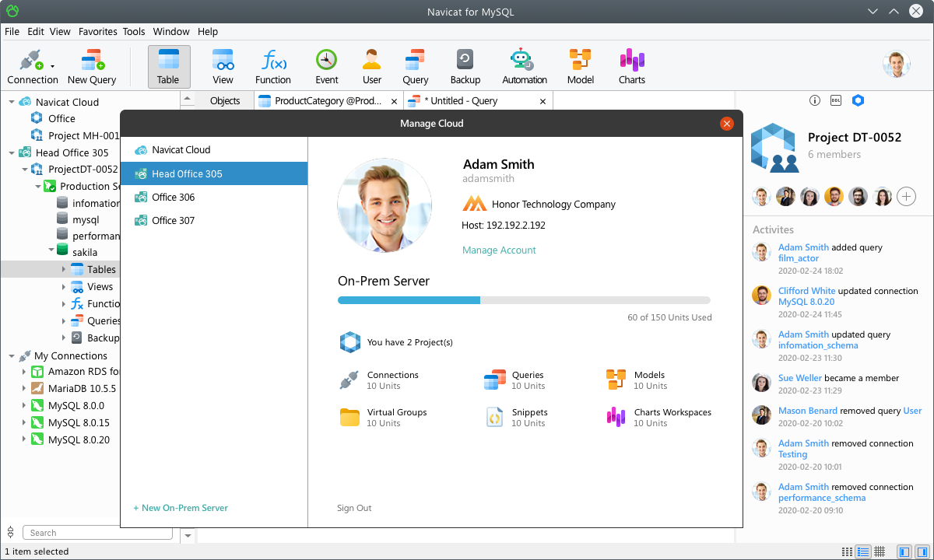Select the Amazon RDS connection
Viewport: 934px width, 560px height.
[75, 372]
